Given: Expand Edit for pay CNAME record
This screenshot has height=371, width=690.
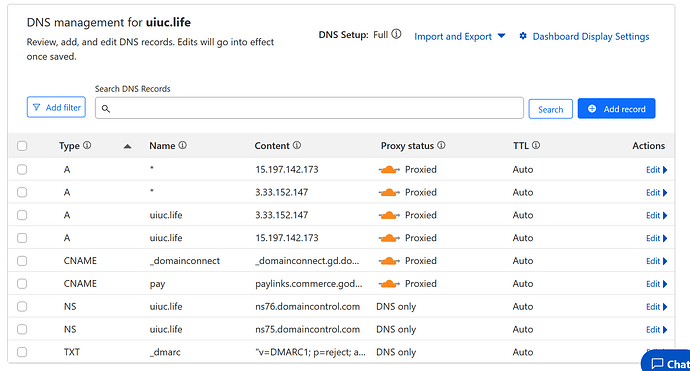Looking at the screenshot, I should click(657, 284).
